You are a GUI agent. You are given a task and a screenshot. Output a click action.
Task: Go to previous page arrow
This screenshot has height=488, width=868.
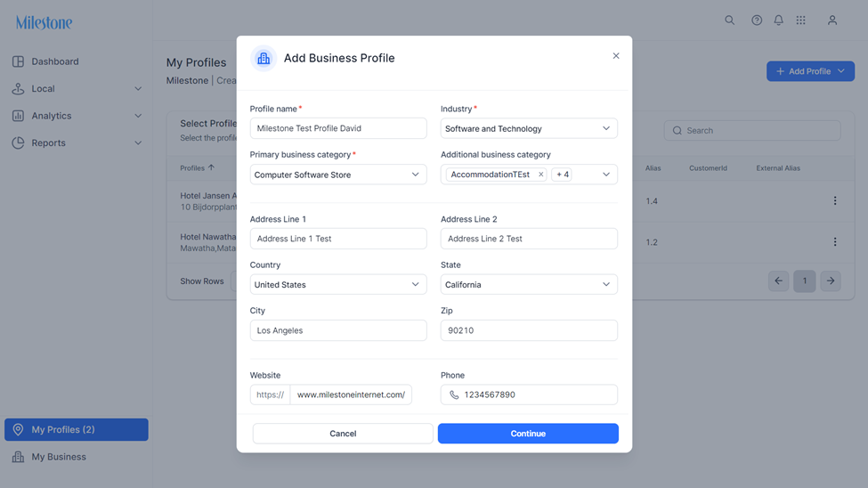click(778, 281)
